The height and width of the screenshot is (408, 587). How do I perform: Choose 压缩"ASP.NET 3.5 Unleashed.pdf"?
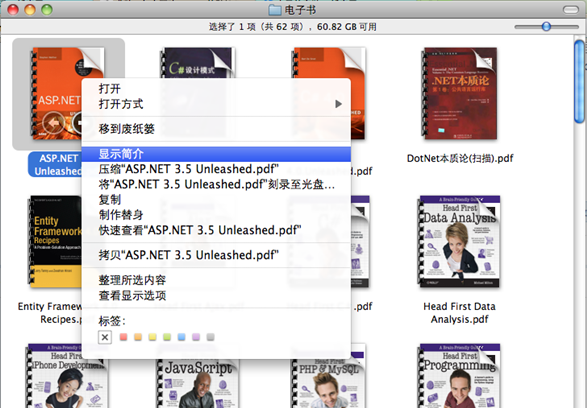pyautogui.click(x=216, y=169)
